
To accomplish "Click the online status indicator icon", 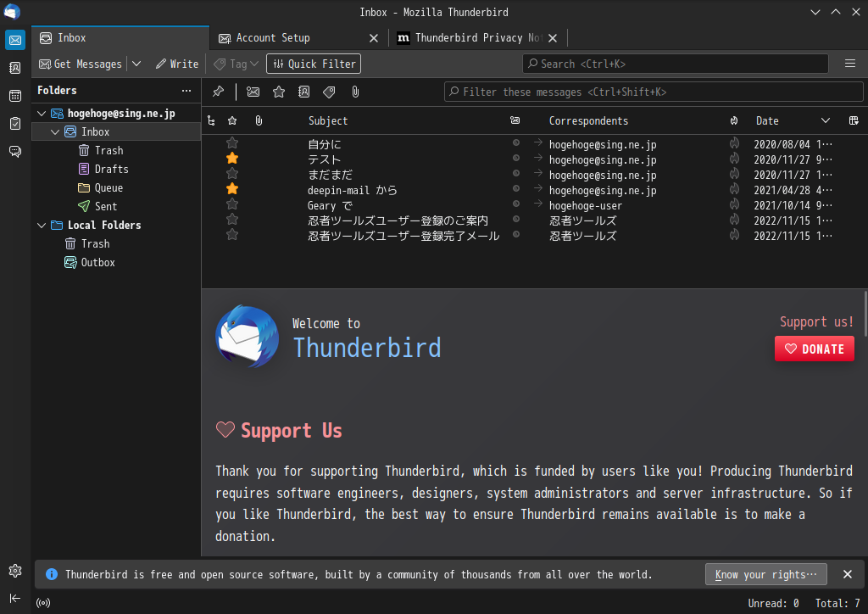I will point(43,603).
